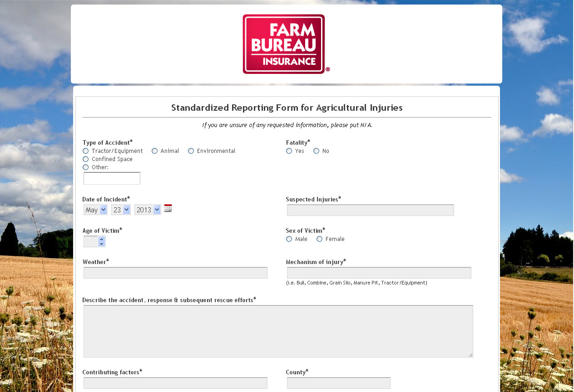Pick the Other accident type option
574x392 pixels.
pyautogui.click(x=86, y=167)
